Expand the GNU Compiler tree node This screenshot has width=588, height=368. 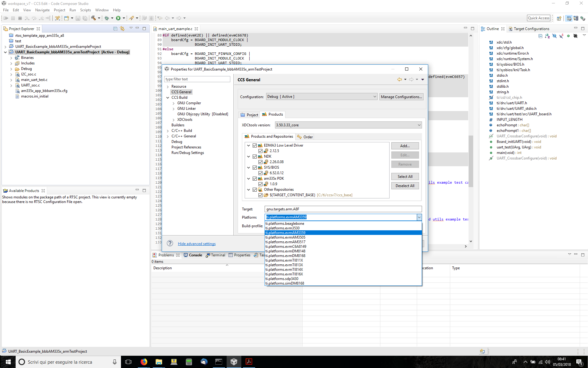(x=174, y=103)
